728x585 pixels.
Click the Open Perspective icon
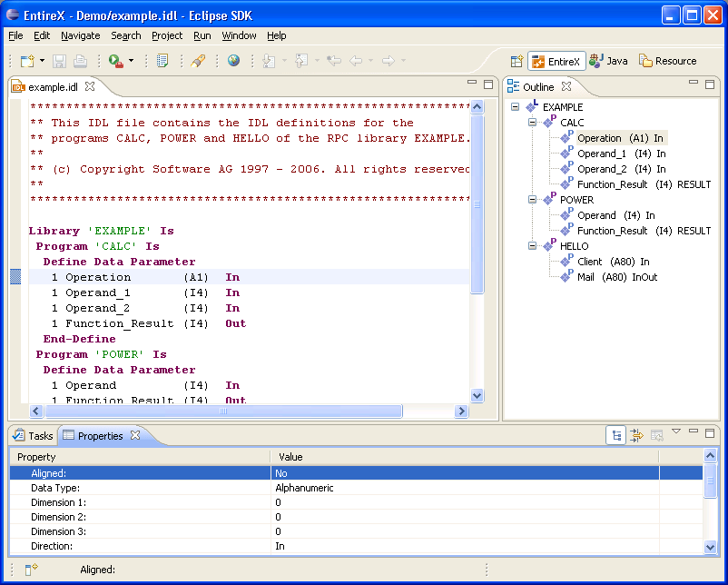coord(516,62)
